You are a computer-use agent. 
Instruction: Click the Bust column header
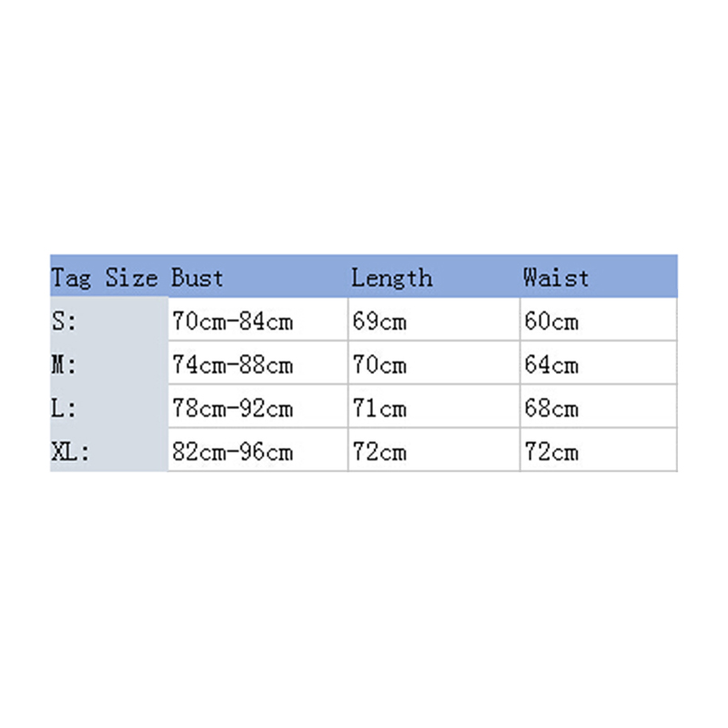(x=197, y=278)
